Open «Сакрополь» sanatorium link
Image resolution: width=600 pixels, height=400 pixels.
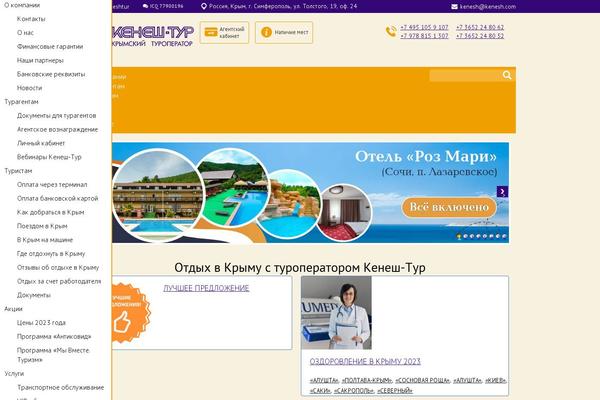(x=354, y=390)
